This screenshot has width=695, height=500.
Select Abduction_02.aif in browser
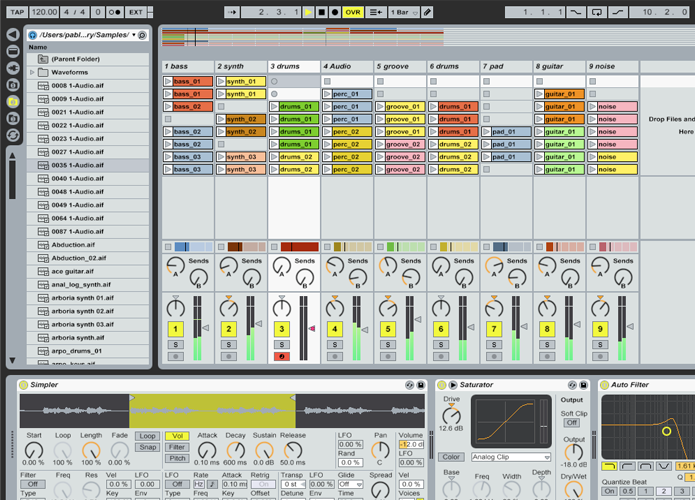click(x=88, y=258)
